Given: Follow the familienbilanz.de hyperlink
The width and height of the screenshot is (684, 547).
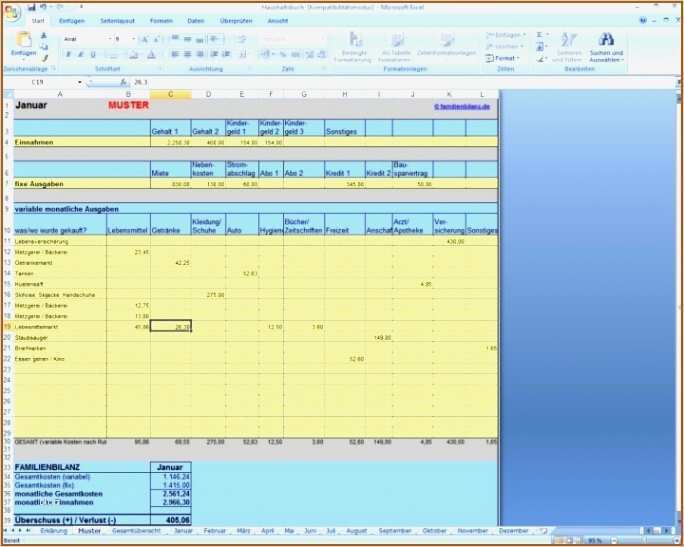Looking at the screenshot, I should 462,106.
